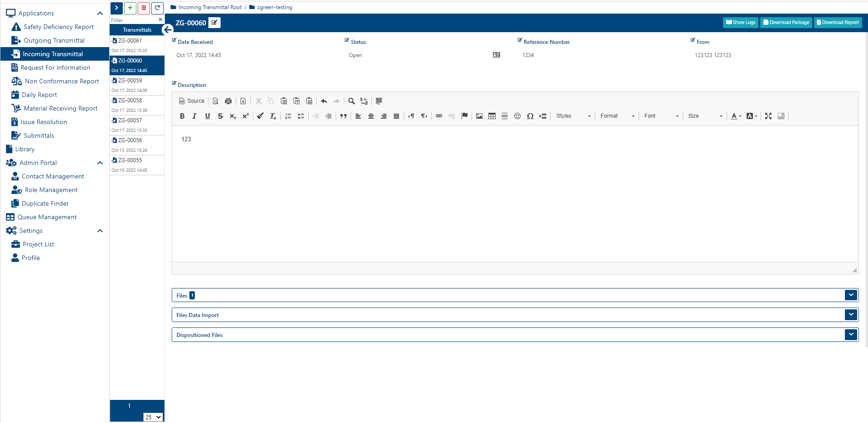Open the Styles dropdown
868x423 pixels.
pyautogui.click(x=574, y=116)
